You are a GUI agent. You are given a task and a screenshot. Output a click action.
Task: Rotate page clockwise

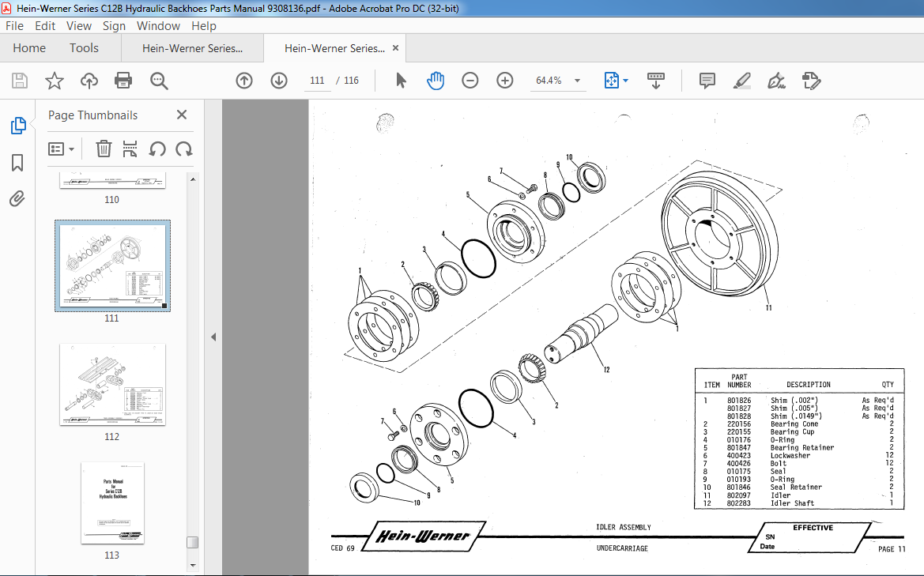[x=184, y=149]
